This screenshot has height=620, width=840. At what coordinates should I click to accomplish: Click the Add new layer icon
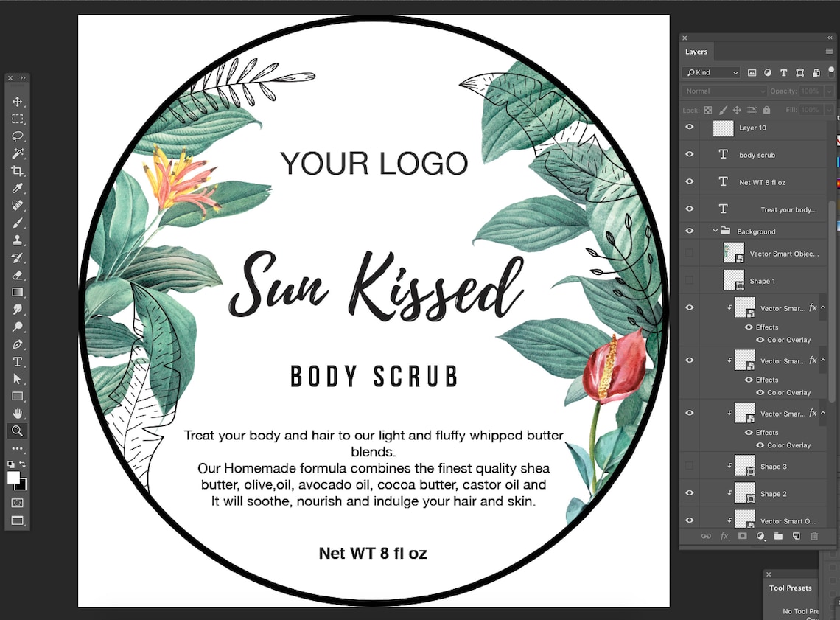coord(797,536)
